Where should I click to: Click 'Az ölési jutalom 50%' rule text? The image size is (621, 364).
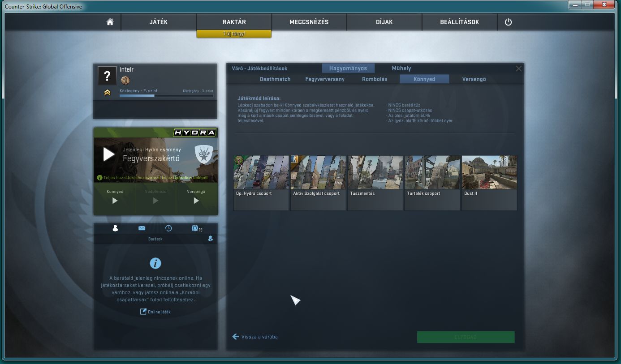pos(408,116)
